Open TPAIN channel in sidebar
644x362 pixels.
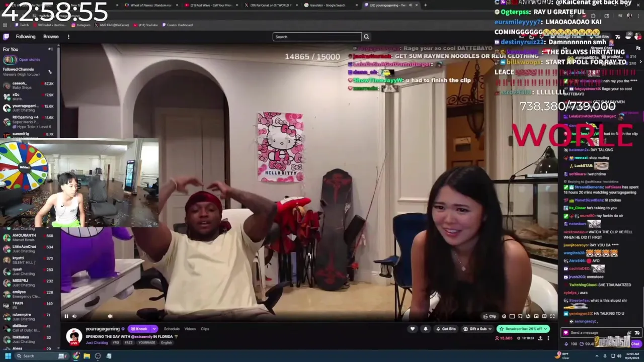coord(28,305)
